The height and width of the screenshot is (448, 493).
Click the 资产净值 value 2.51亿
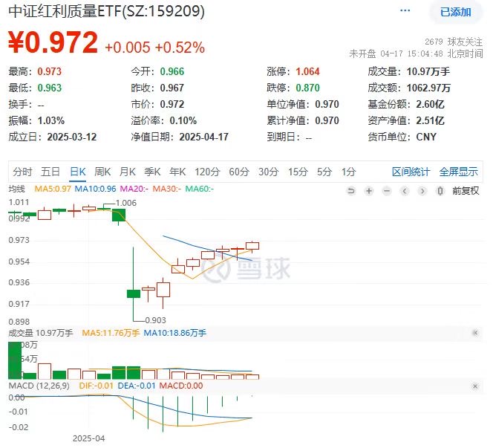tap(430, 120)
